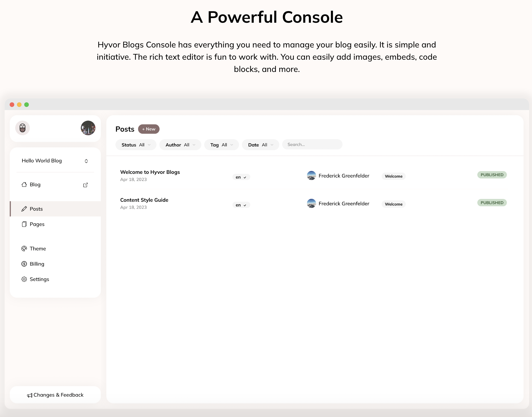532x417 pixels.
Task: Click the red close window dot
Action: 12,105
